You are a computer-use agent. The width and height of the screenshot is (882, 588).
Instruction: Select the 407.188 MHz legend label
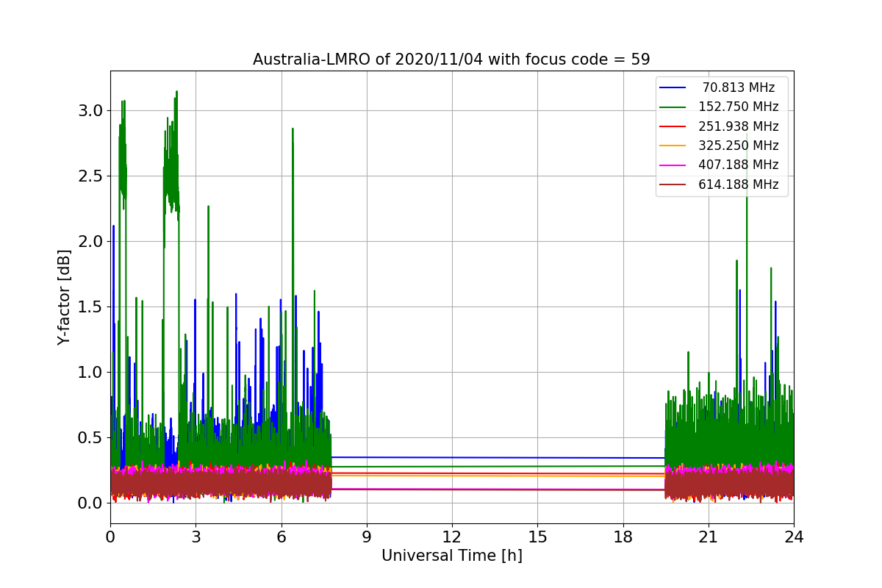738,165
